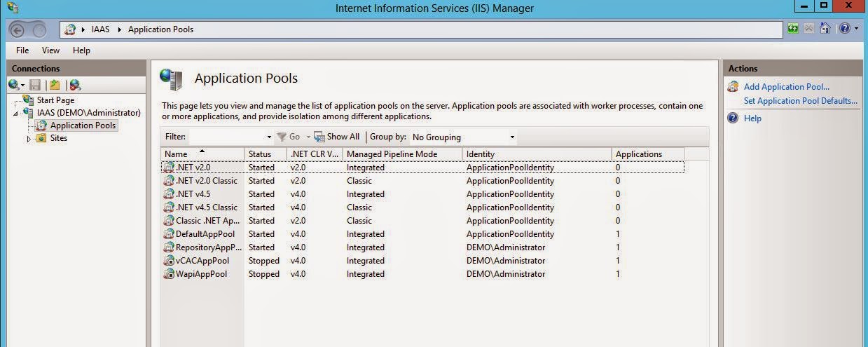The width and height of the screenshot is (868, 347).
Task: Open Help with the blue question mark
Action: coord(844,29)
